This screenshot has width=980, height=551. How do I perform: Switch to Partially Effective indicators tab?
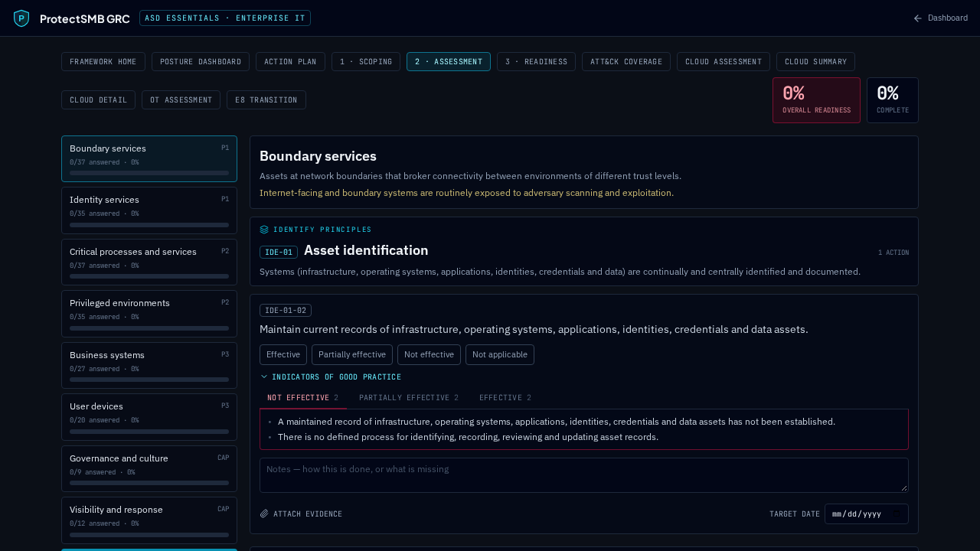point(409,398)
